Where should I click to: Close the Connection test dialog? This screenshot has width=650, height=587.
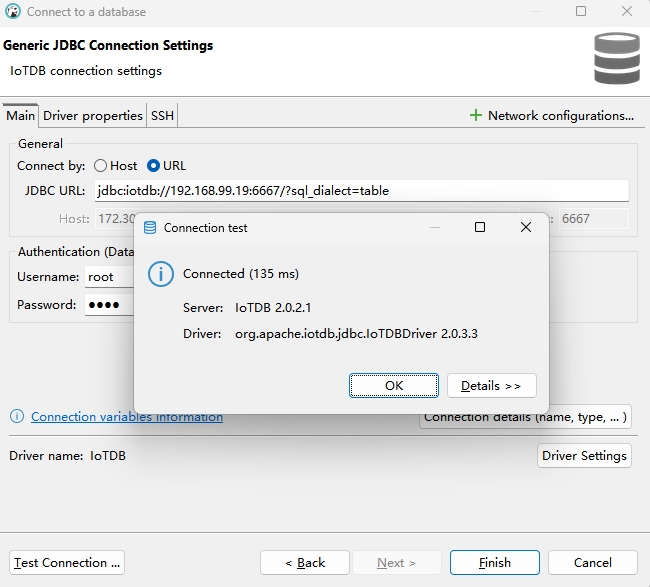tap(526, 228)
